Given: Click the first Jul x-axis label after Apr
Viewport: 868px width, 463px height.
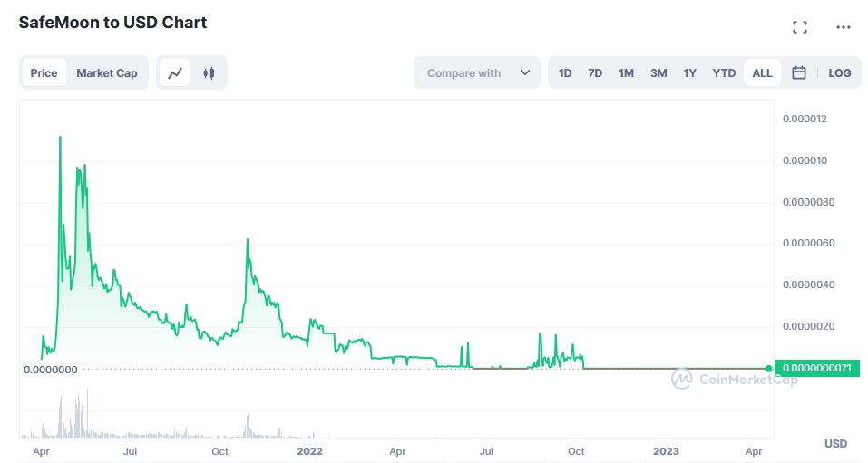Looking at the screenshot, I should click(130, 451).
